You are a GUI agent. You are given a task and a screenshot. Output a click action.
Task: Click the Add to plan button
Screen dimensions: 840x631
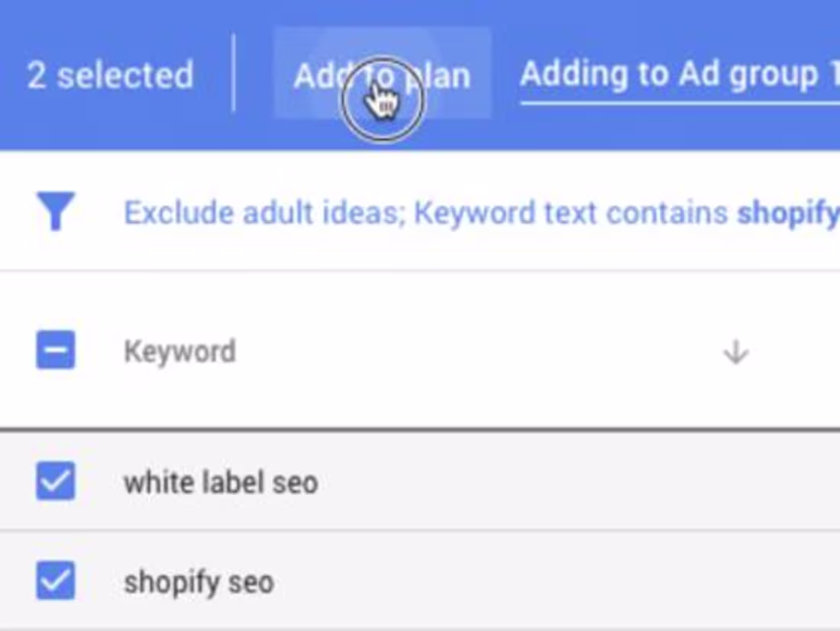coord(383,74)
